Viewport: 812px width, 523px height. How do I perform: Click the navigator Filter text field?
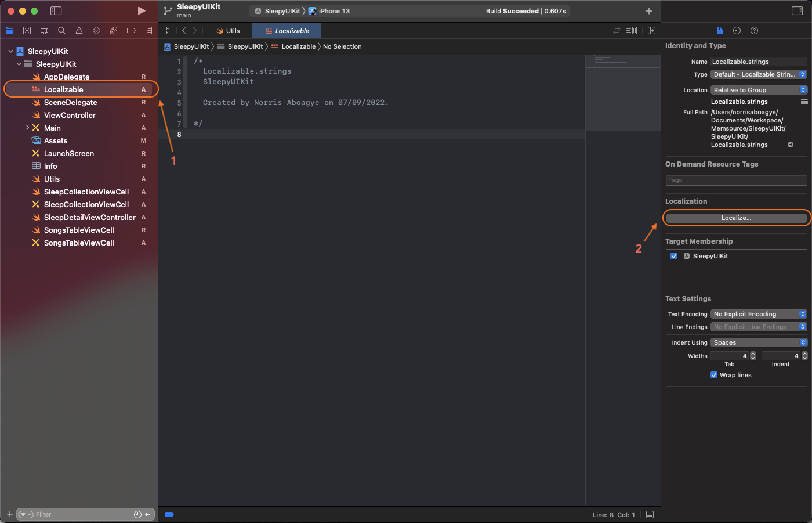pyautogui.click(x=81, y=514)
